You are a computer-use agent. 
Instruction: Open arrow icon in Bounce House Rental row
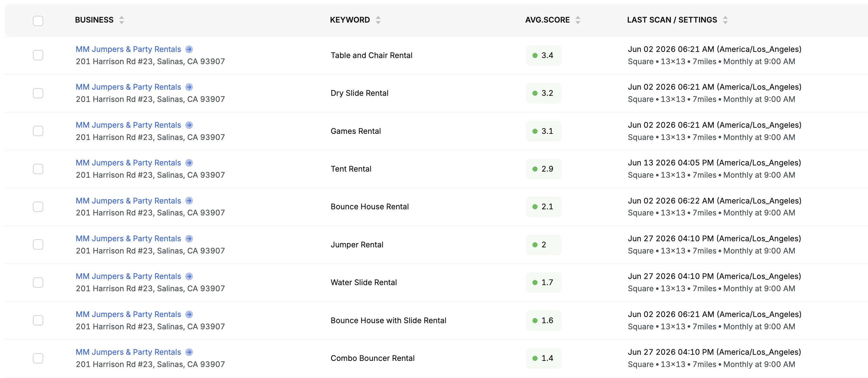coord(189,201)
